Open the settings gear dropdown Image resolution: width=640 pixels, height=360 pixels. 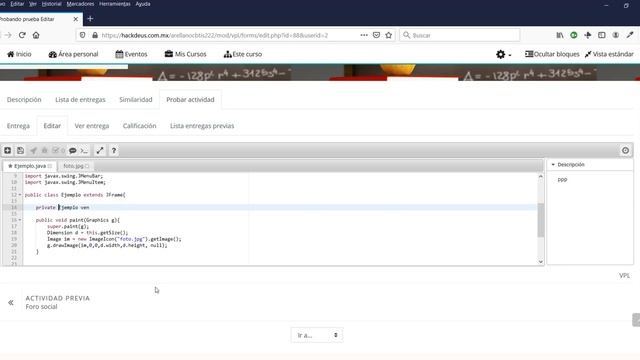[503, 54]
